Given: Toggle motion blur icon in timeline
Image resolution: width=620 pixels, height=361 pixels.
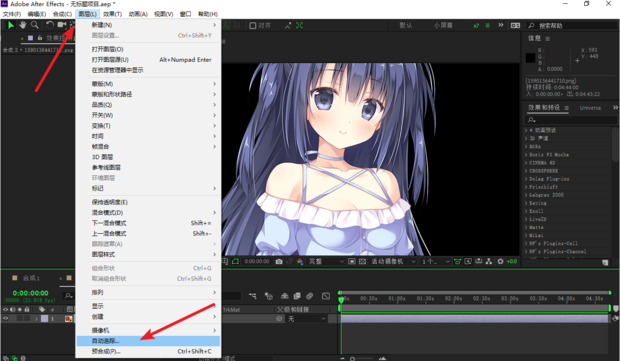Looking at the screenshot, I should [x=310, y=296].
